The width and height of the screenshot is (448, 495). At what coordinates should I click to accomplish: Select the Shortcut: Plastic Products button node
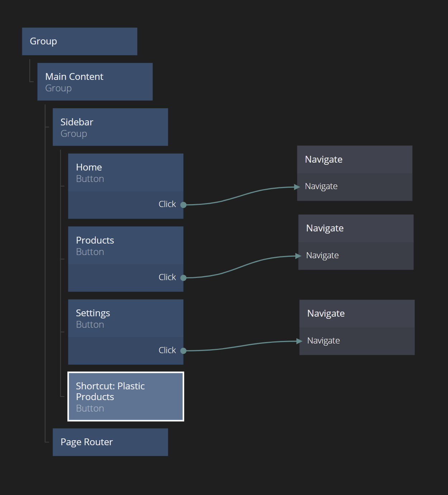125,397
